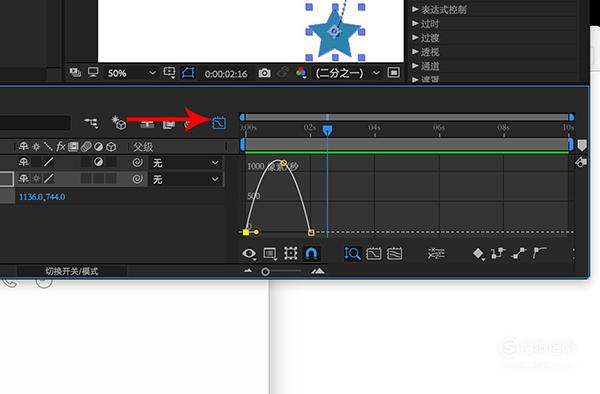
Task: Click the 父级 column header
Action: point(143,147)
